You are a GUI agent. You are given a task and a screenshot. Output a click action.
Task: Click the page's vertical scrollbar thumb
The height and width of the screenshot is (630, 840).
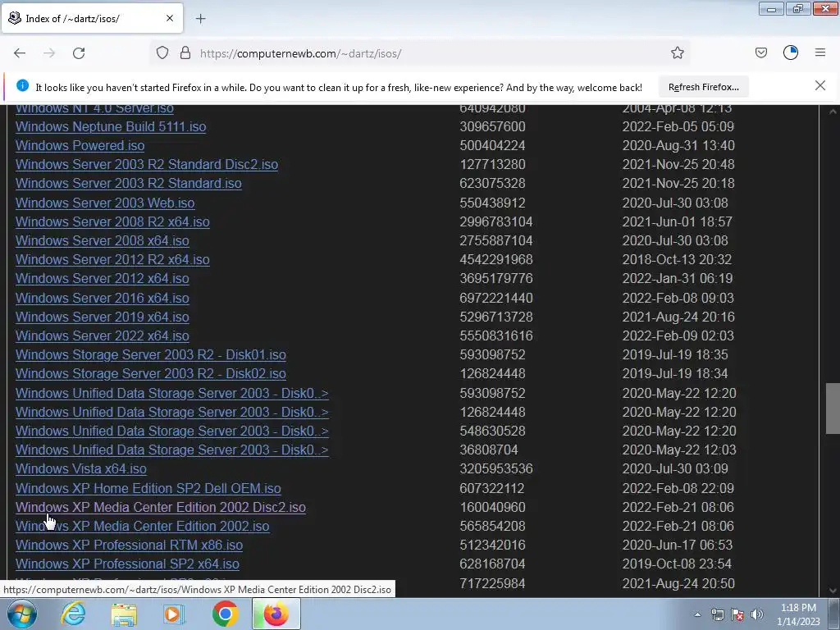[832, 409]
